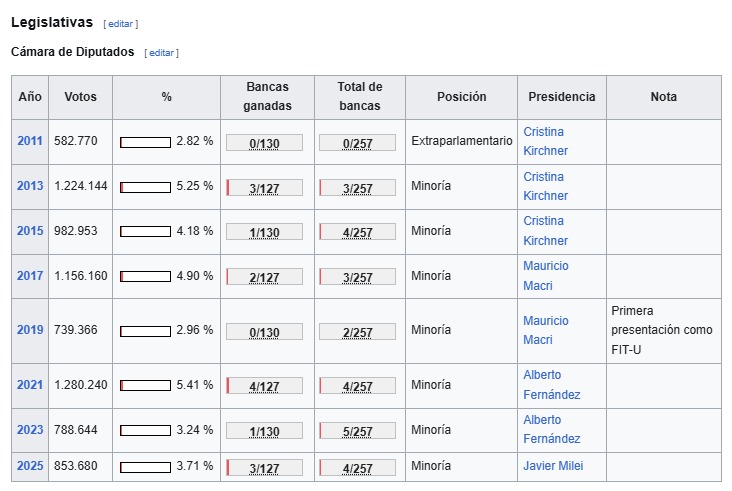Click the 'Presidencia' column header
The width and height of the screenshot is (732, 491).
[x=562, y=97]
